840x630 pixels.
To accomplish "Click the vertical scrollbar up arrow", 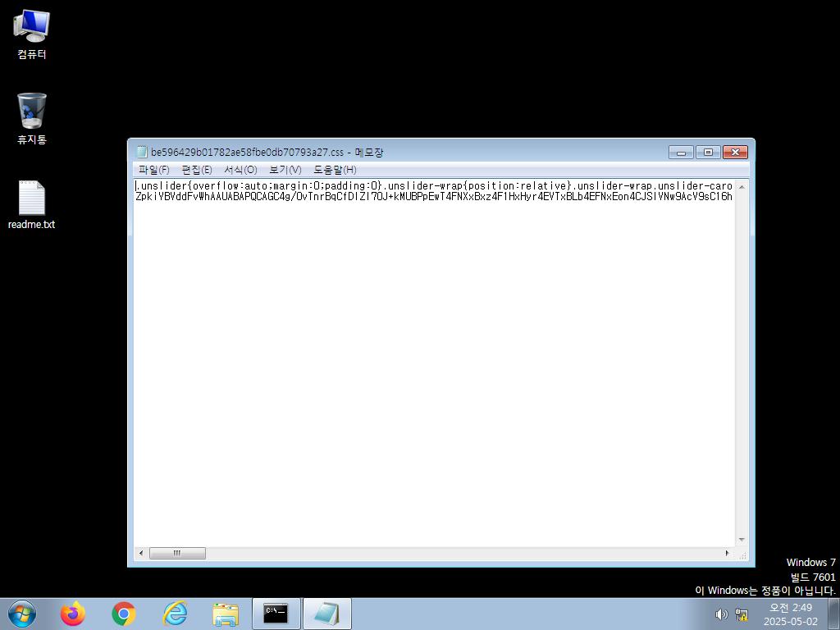I will click(x=742, y=187).
